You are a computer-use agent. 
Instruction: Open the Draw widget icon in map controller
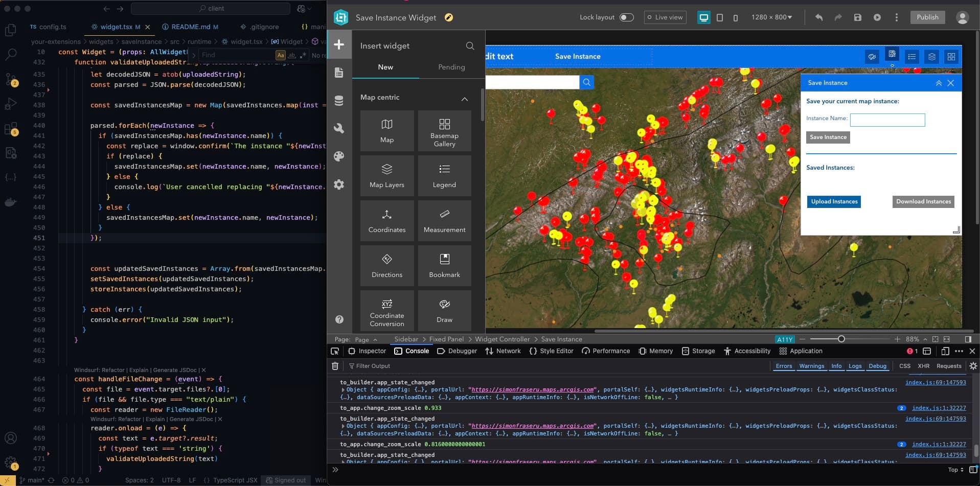(x=872, y=57)
